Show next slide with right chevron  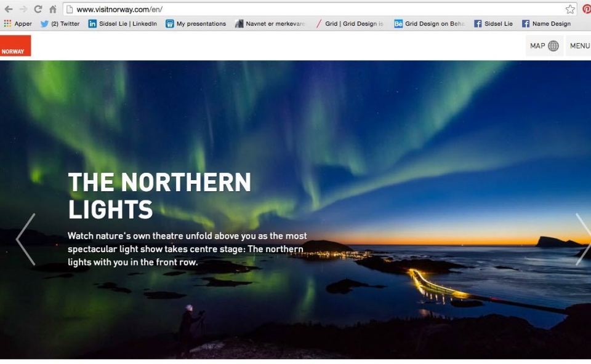583,239
